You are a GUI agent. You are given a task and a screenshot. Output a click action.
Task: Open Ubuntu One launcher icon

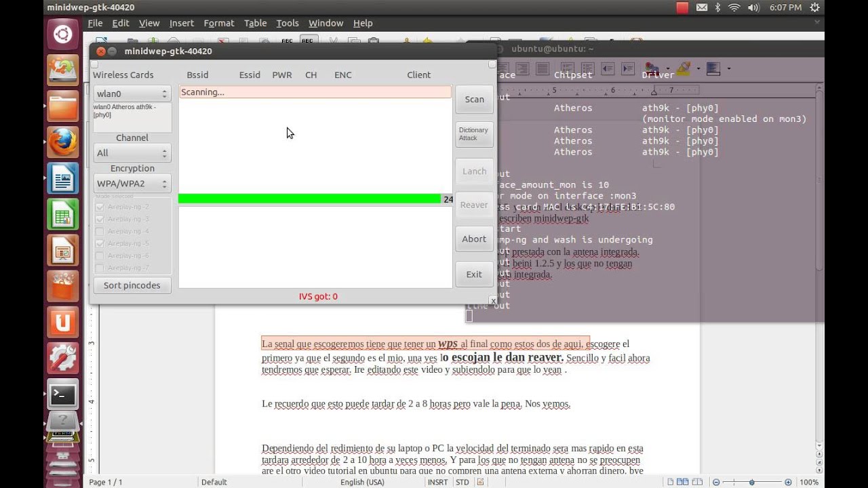(63, 323)
